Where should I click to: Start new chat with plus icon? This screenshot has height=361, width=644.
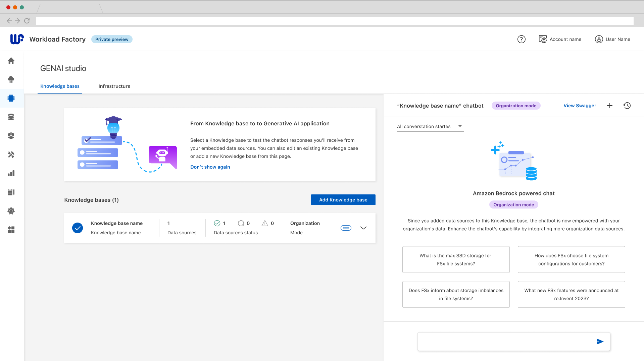pyautogui.click(x=610, y=106)
